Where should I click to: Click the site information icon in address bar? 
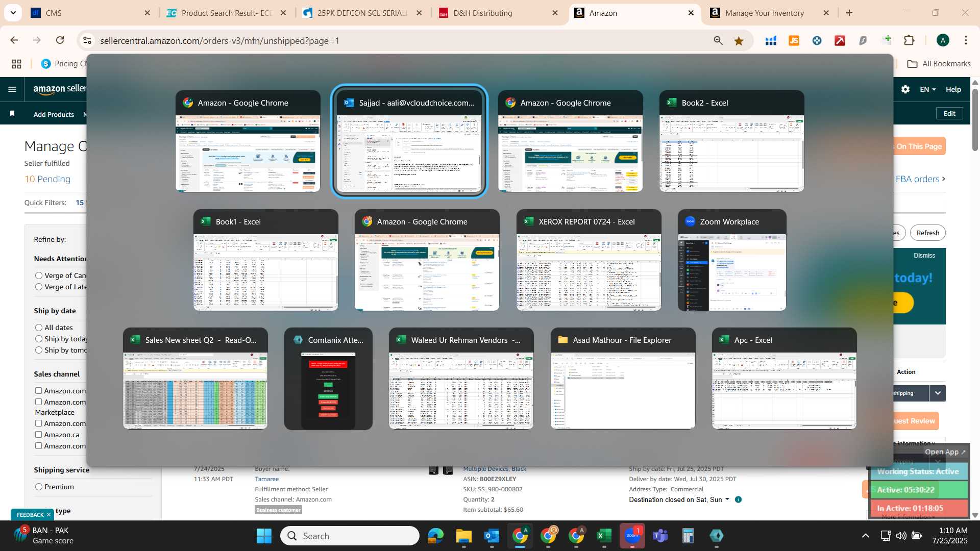tap(87, 40)
